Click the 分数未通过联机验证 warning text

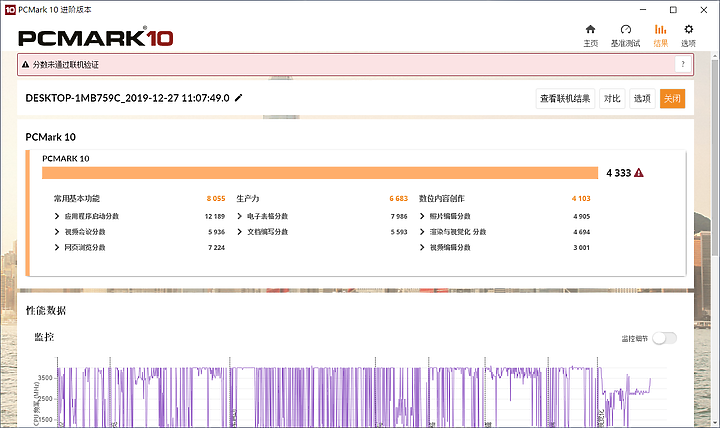pos(66,65)
